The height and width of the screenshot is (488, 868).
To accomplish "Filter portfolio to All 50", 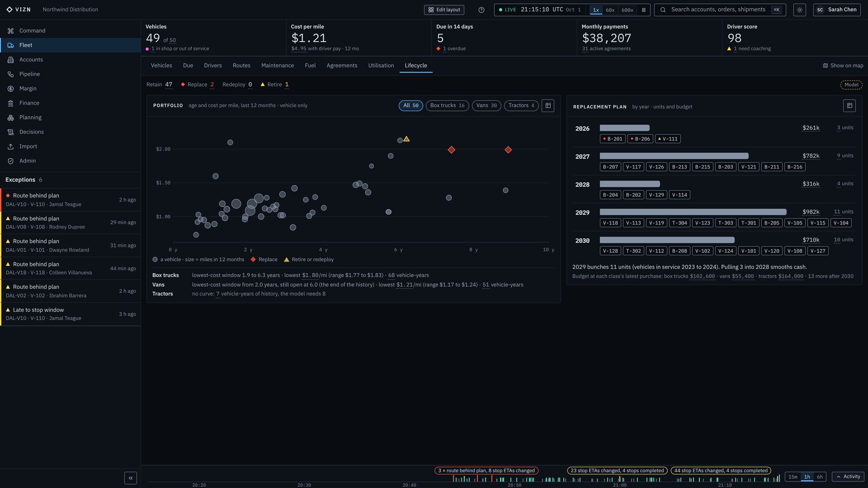I will click(411, 106).
